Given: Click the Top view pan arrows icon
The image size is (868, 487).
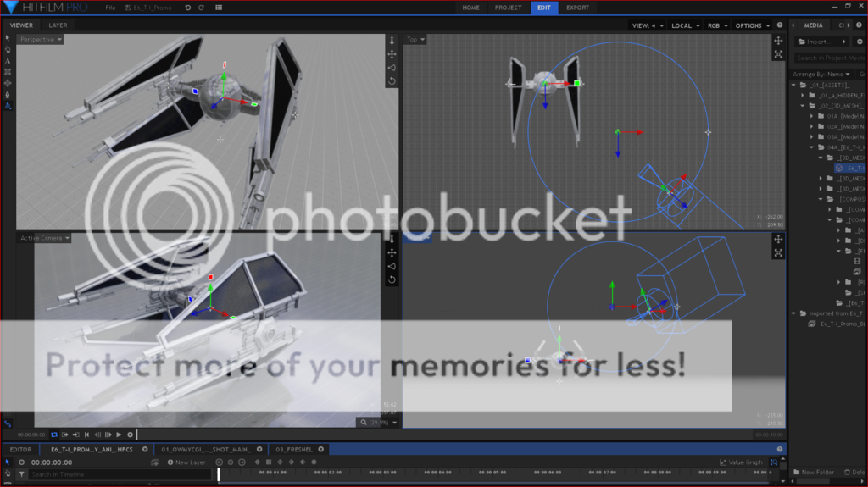Looking at the screenshot, I should (x=778, y=41).
